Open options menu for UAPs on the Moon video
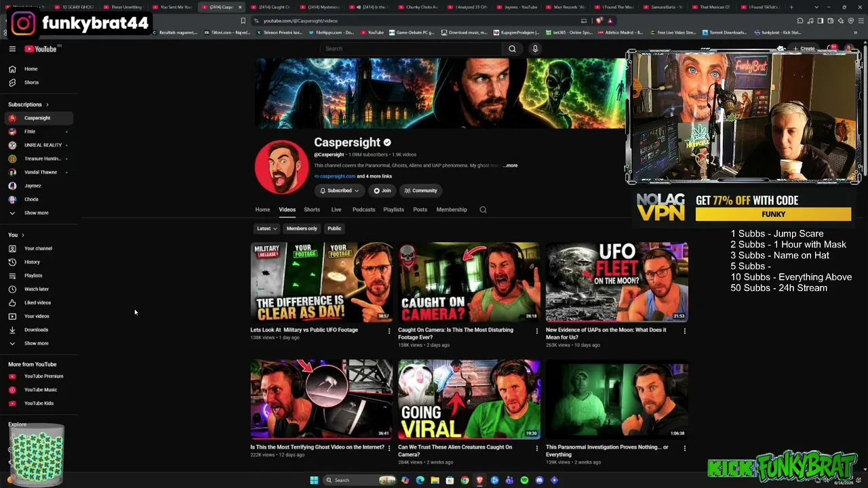This screenshot has width=868, height=488. 684,331
